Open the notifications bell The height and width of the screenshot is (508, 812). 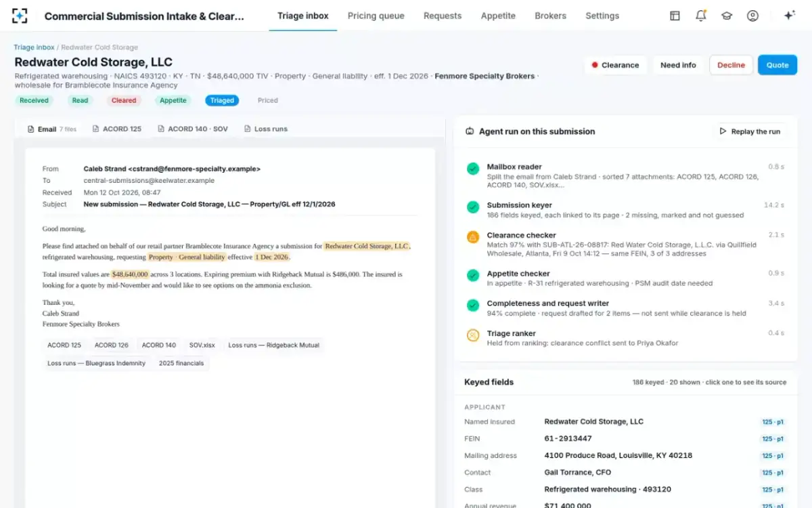[701, 16]
